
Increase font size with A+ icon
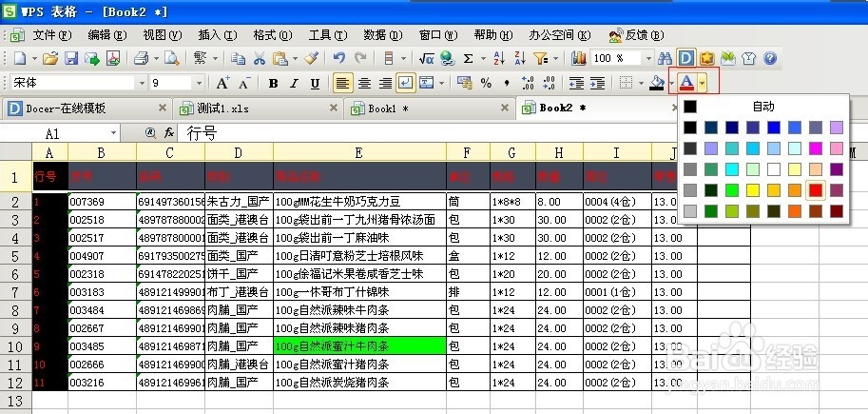pos(222,83)
